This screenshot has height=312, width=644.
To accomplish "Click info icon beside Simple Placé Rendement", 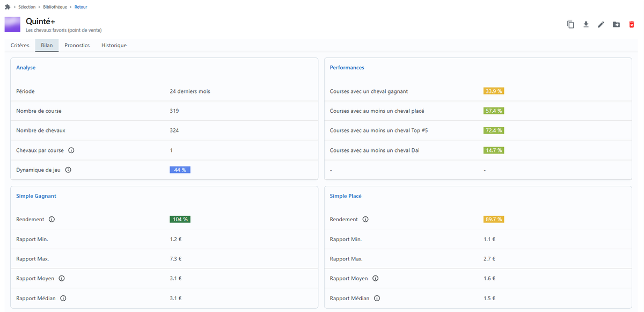I will pos(365,220).
